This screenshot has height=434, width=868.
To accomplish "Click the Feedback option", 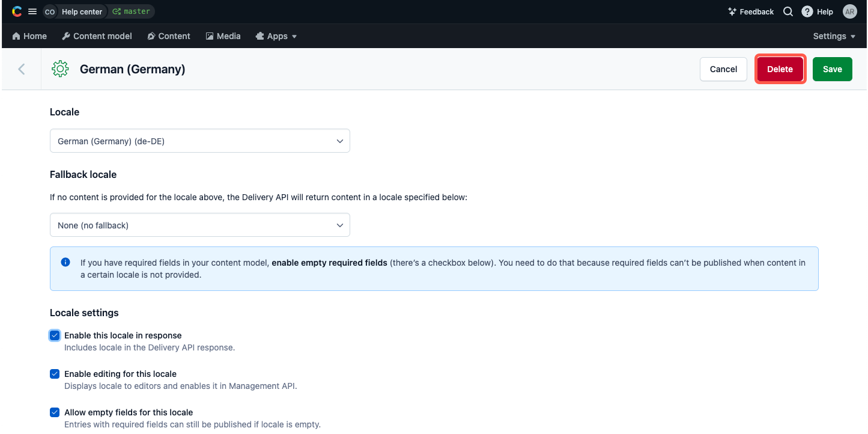I will coord(750,11).
